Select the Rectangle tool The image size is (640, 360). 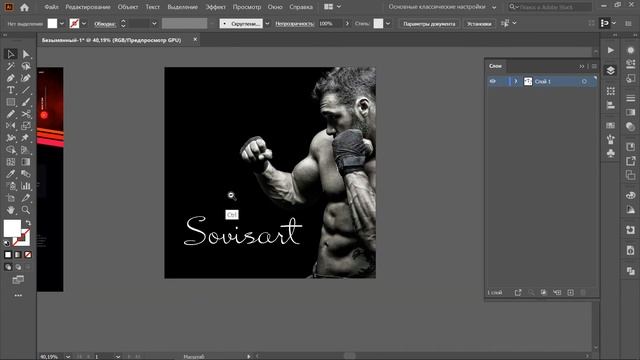[x=11, y=102]
